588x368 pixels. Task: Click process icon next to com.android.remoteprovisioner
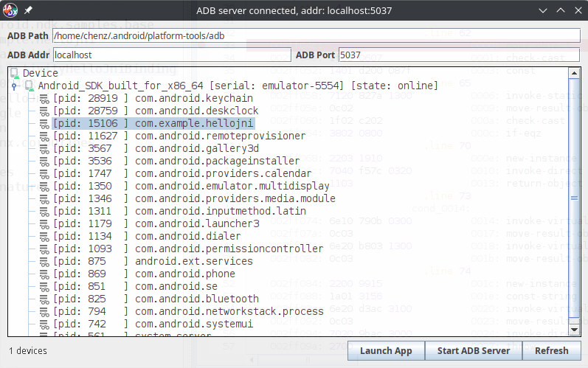pyautogui.click(x=44, y=136)
